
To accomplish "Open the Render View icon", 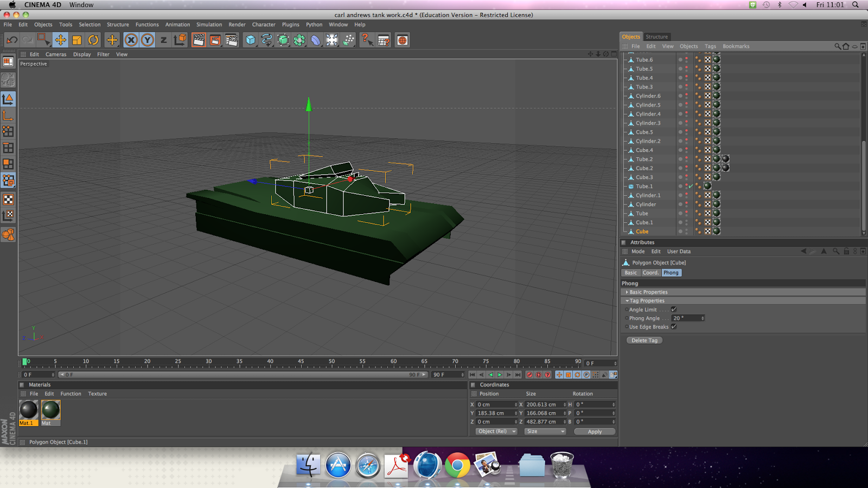I will pos(199,40).
